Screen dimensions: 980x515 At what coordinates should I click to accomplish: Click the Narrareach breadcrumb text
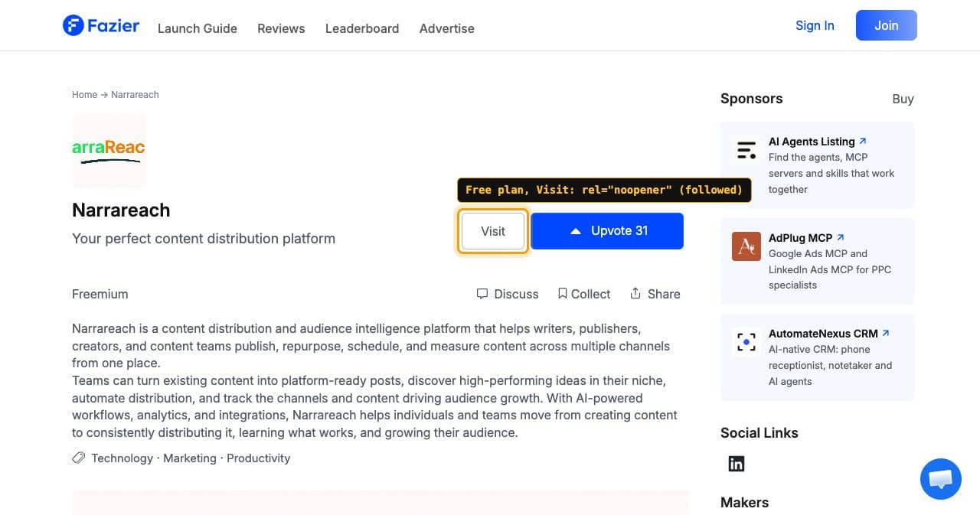coord(135,95)
